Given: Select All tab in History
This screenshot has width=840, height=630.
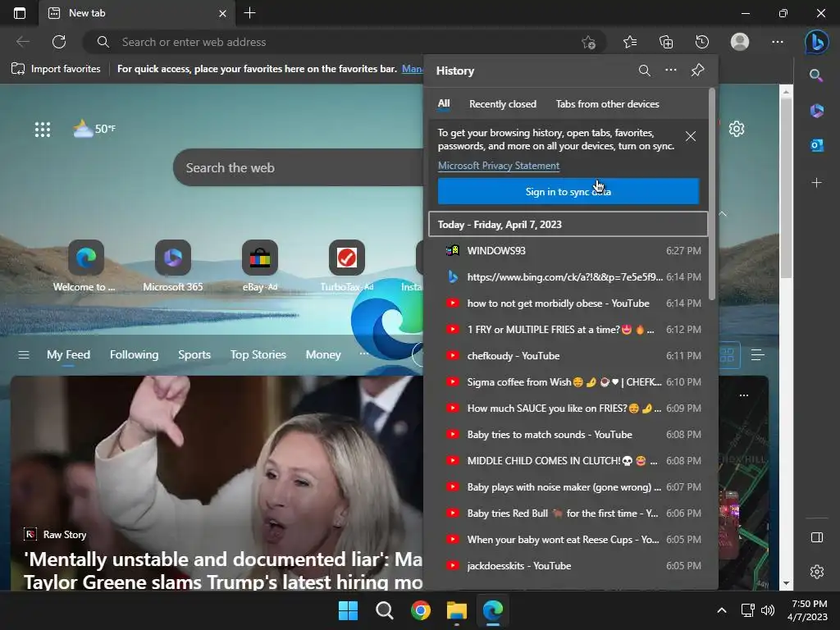Looking at the screenshot, I should tap(444, 103).
